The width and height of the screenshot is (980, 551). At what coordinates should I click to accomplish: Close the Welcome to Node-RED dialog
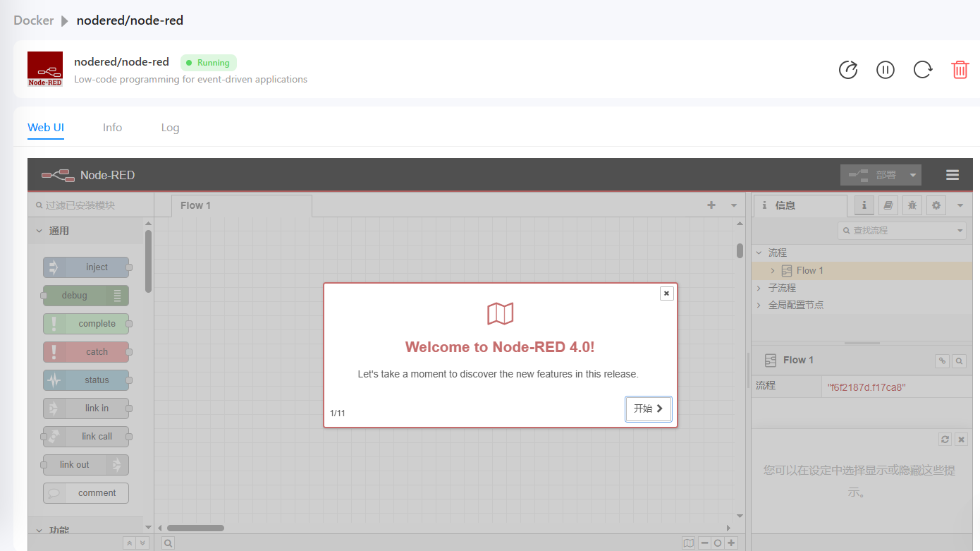(x=666, y=293)
